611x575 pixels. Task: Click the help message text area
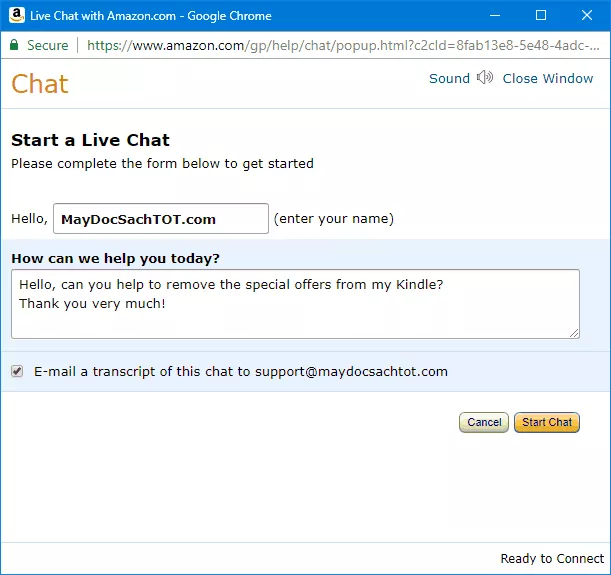[x=295, y=304]
